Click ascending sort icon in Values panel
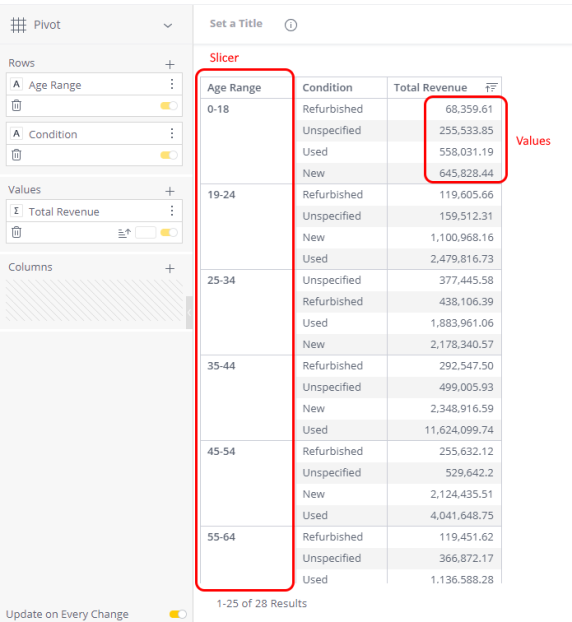The width and height of the screenshot is (572, 622). point(124,233)
